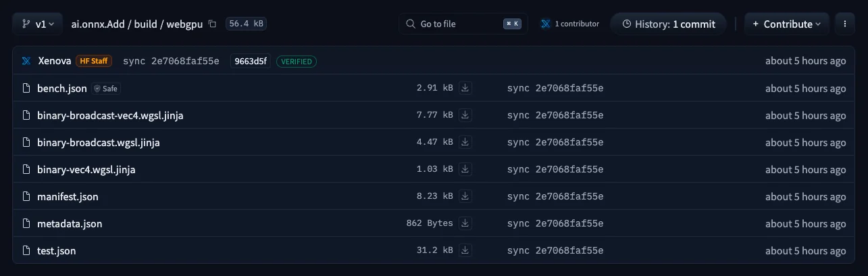Open sync commit link in binary-vec4.wgsl.jinja row
Viewport: 868px width, 276px height.
(555, 170)
